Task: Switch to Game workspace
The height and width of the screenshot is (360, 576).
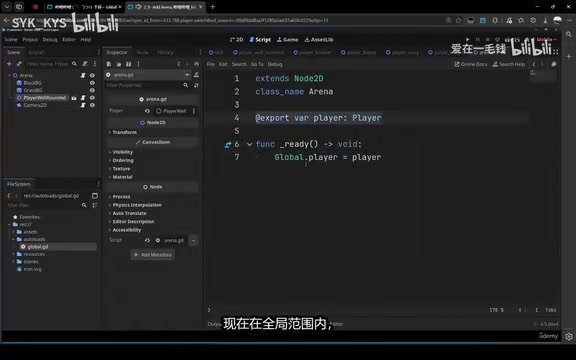Action: (x=288, y=40)
